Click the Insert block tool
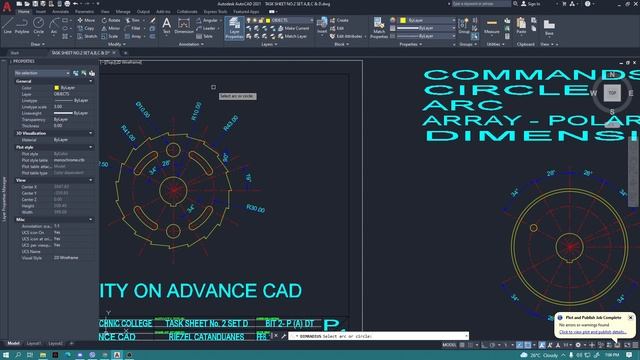The image size is (640, 360). coord(322,25)
